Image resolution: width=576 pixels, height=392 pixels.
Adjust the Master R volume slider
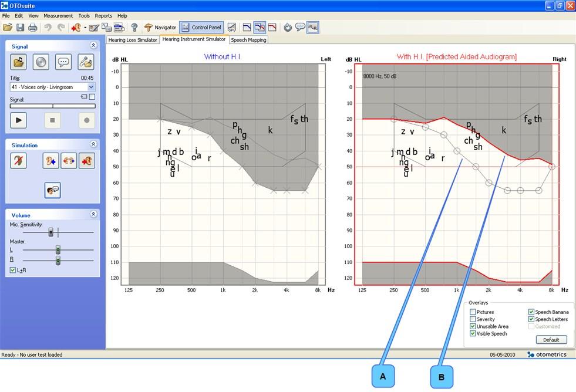pyautogui.click(x=58, y=260)
